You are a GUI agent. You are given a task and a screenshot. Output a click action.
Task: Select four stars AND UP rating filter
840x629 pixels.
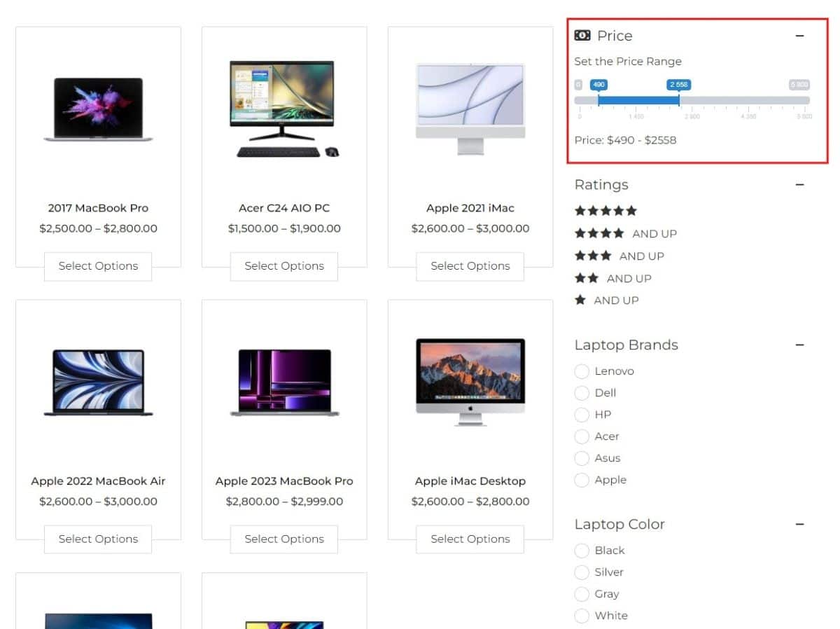(626, 233)
